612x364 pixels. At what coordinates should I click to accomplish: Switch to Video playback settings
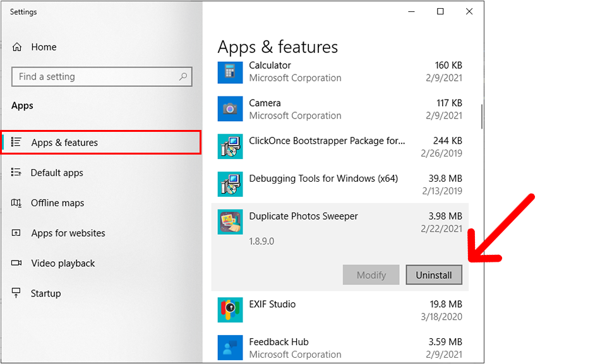tap(63, 264)
